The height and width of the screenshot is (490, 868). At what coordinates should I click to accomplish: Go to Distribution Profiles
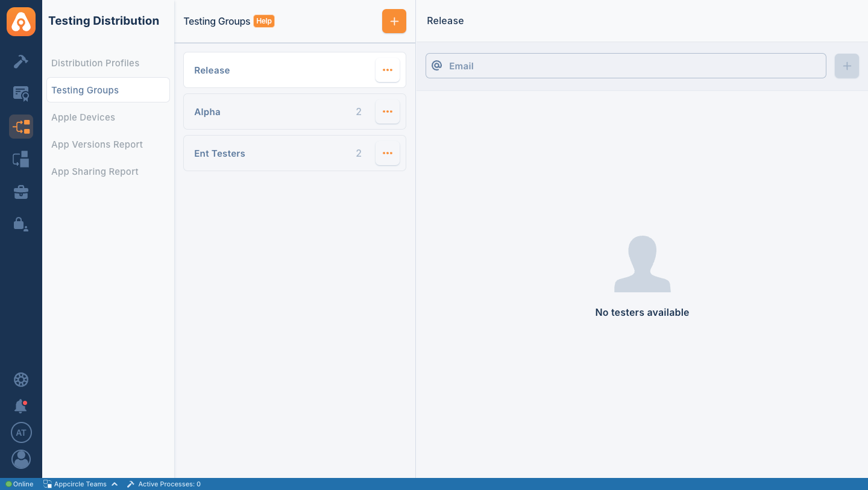[x=95, y=63]
